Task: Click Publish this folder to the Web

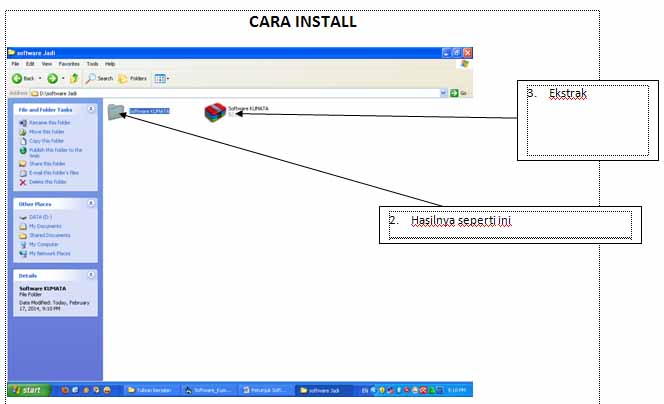Action: click(55, 152)
